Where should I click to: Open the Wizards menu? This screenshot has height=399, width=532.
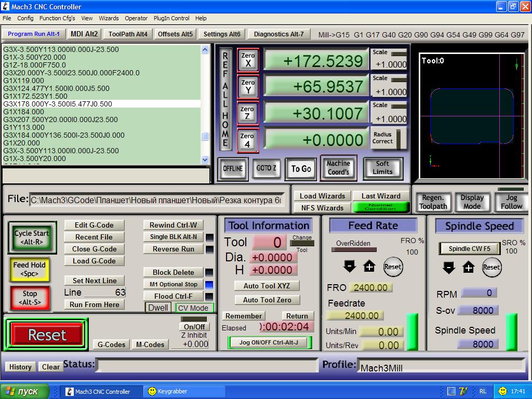(109, 18)
